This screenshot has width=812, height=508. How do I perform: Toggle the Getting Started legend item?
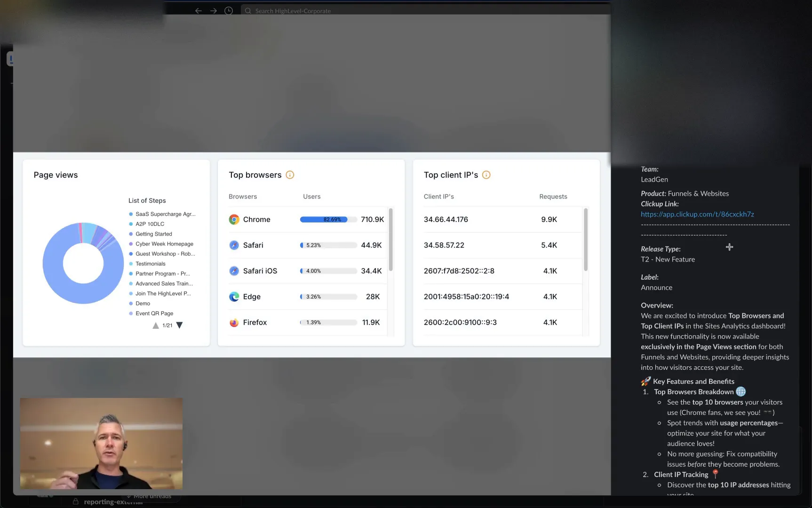pos(151,234)
